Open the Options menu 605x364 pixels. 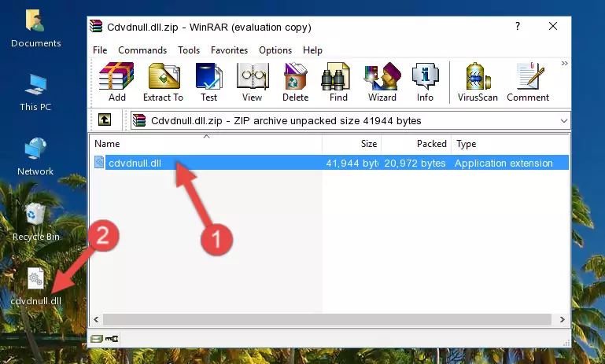[275, 50]
